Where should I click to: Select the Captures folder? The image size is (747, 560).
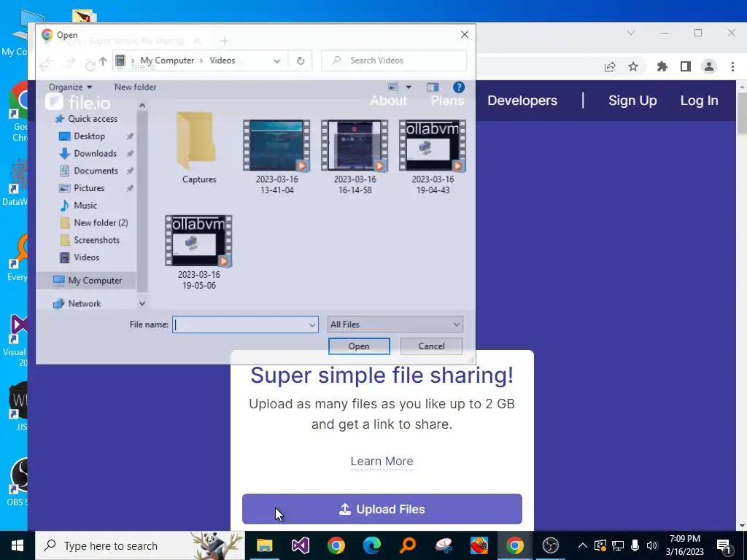(199, 147)
